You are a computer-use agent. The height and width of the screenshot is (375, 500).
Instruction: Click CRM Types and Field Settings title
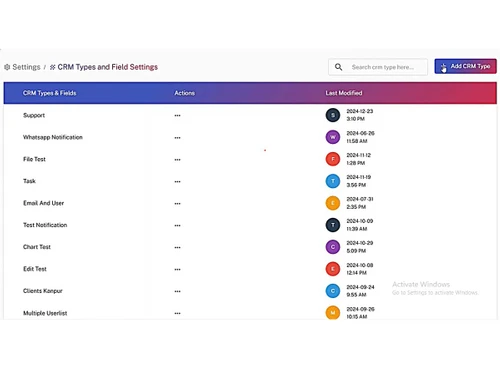(108, 67)
